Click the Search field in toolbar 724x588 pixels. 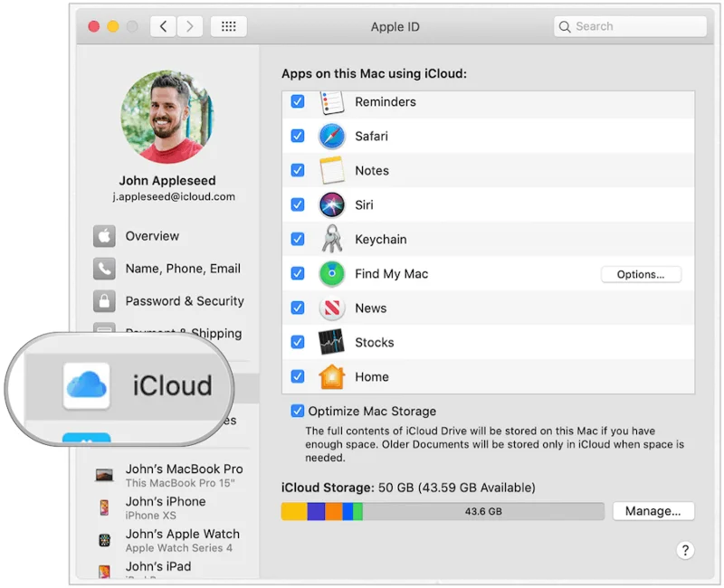tap(630, 26)
